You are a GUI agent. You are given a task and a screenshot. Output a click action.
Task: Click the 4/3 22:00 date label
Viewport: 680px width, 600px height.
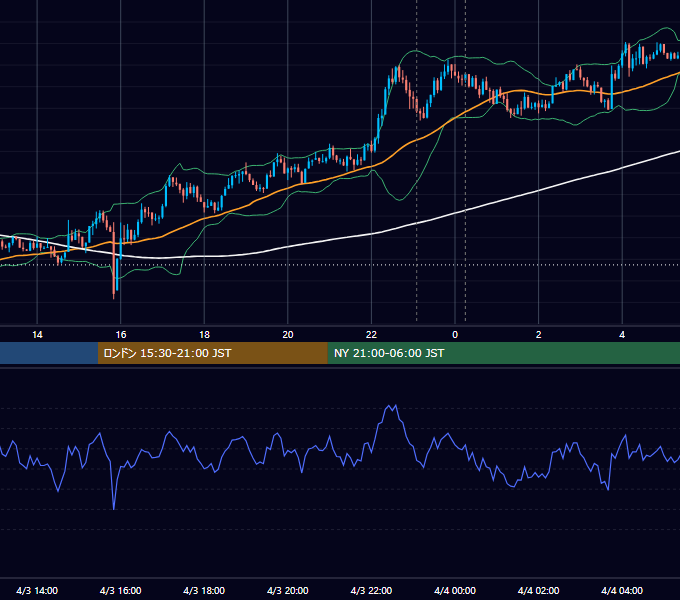371,590
